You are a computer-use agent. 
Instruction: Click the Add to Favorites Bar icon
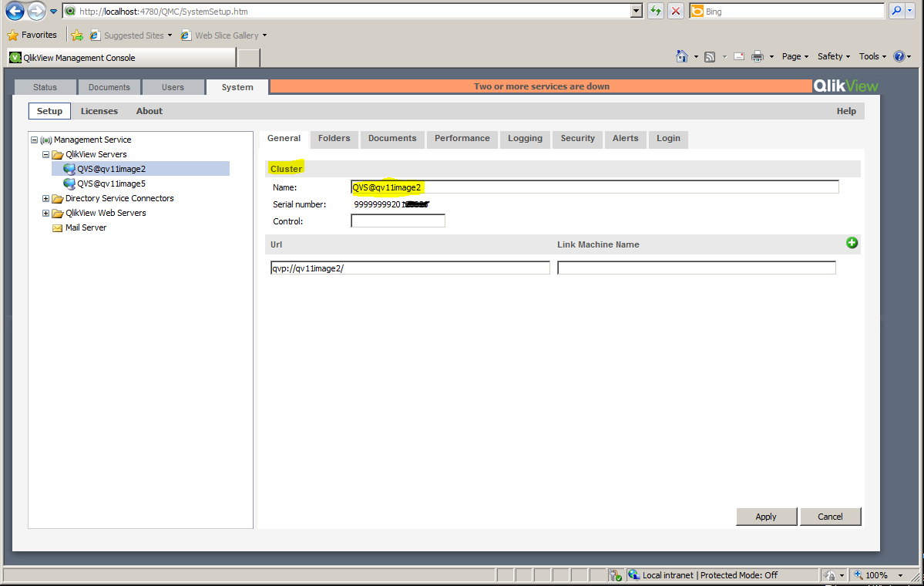(76, 35)
